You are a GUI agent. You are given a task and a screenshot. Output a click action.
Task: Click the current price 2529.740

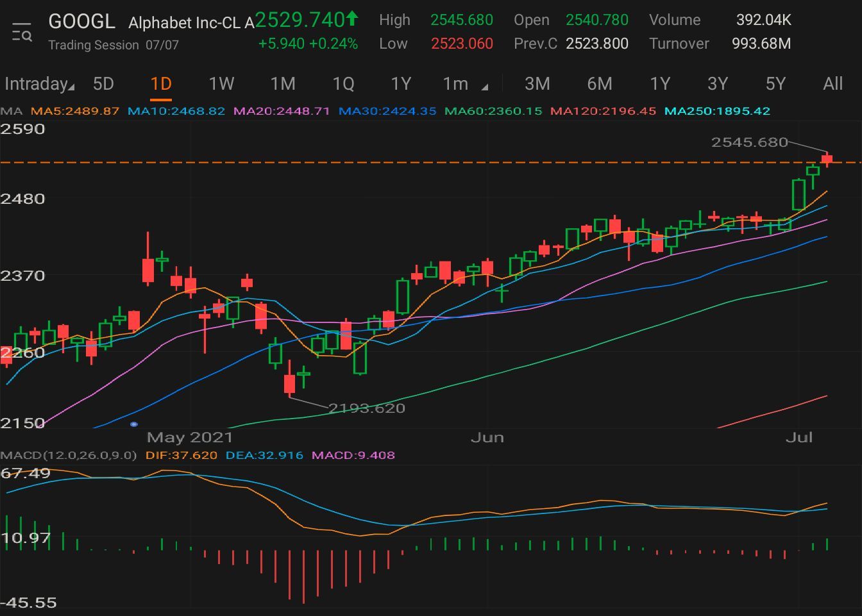(300, 20)
